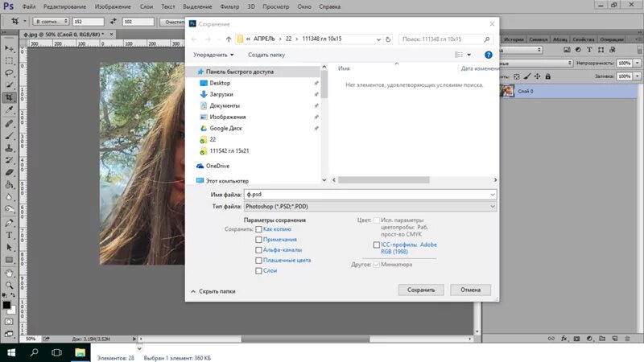
Task: Enable the 'Слои' checkbox
Action: (x=258, y=270)
